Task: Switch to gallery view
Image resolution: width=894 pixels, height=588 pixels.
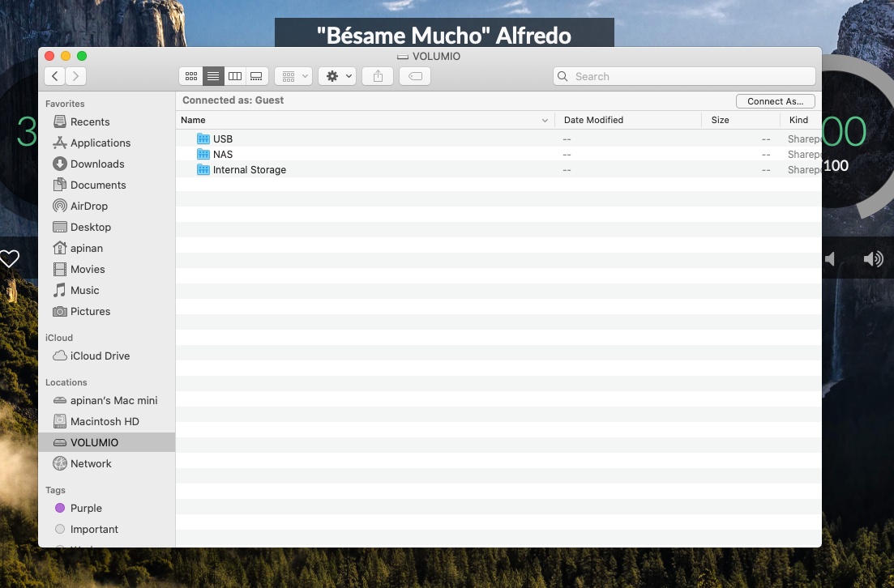Action: point(257,76)
